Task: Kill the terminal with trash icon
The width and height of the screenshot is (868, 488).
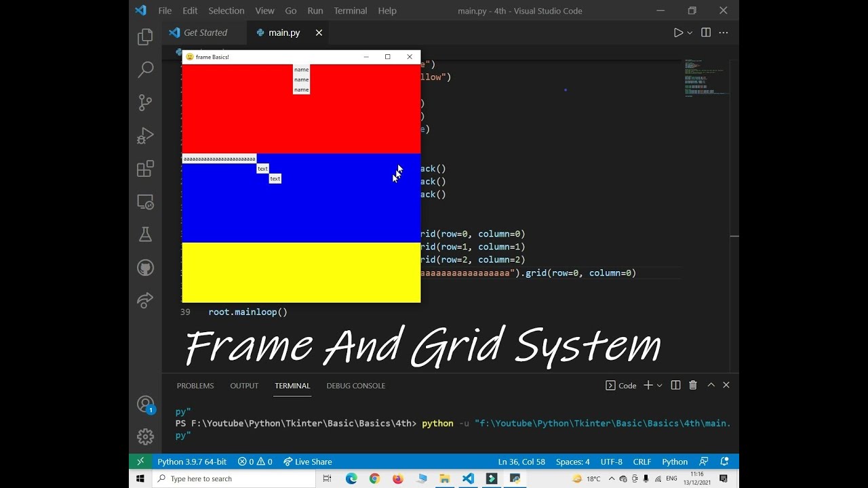Action: 693,385
